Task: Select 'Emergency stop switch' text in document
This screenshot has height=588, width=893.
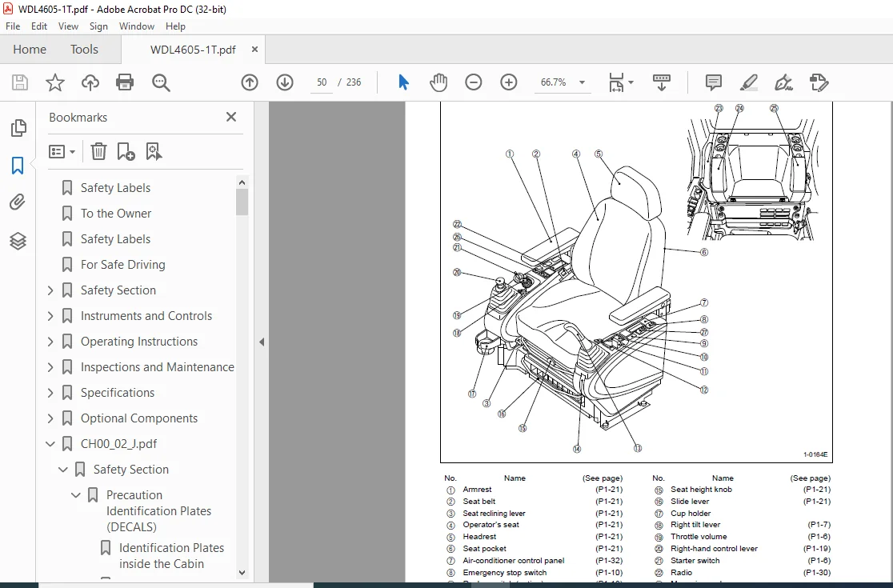Action: pyautogui.click(x=505, y=573)
